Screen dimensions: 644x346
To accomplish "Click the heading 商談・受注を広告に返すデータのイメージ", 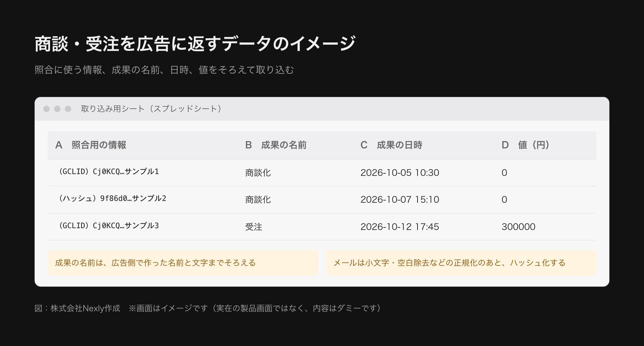I will (195, 44).
